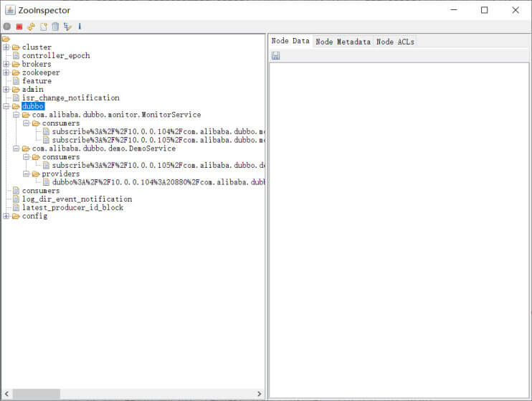Collapse the providers node
The width and height of the screenshot is (532, 401).
tap(26, 174)
